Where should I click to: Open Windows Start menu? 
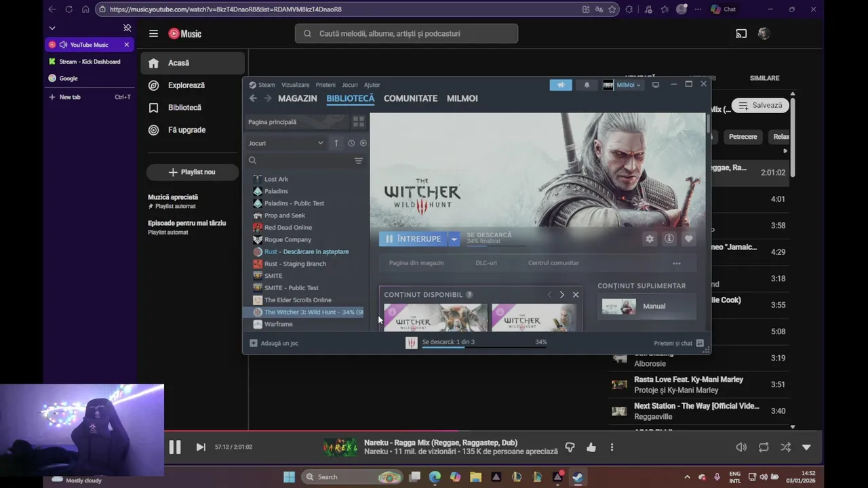290,476
